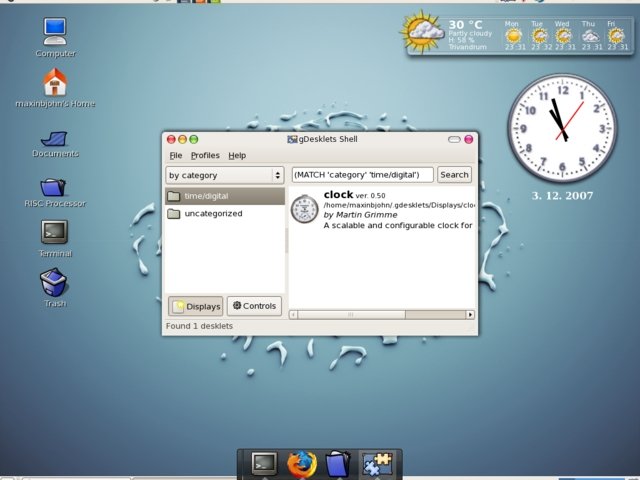Select the uncategorized category in list
Image resolution: width=640 pixels, height=480 pixels.
(x=213, y=213)
